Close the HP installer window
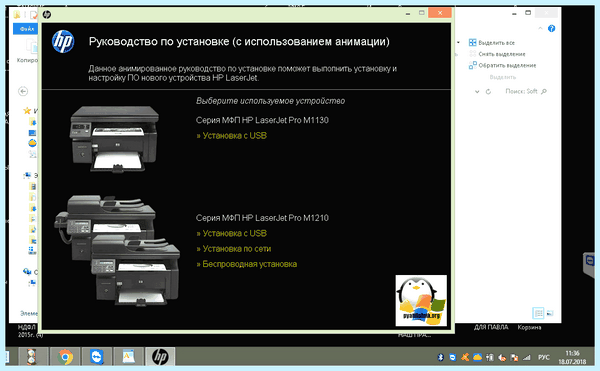600x371 pixels. [440, 13]
